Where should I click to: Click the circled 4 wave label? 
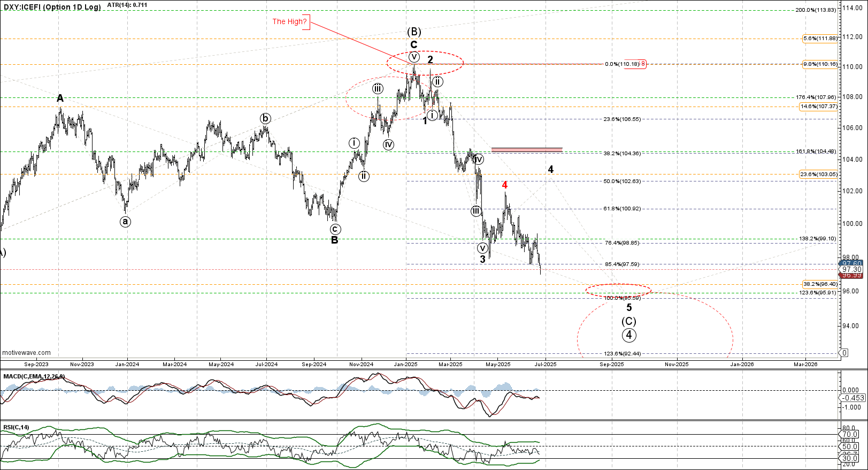coord(629,335)
